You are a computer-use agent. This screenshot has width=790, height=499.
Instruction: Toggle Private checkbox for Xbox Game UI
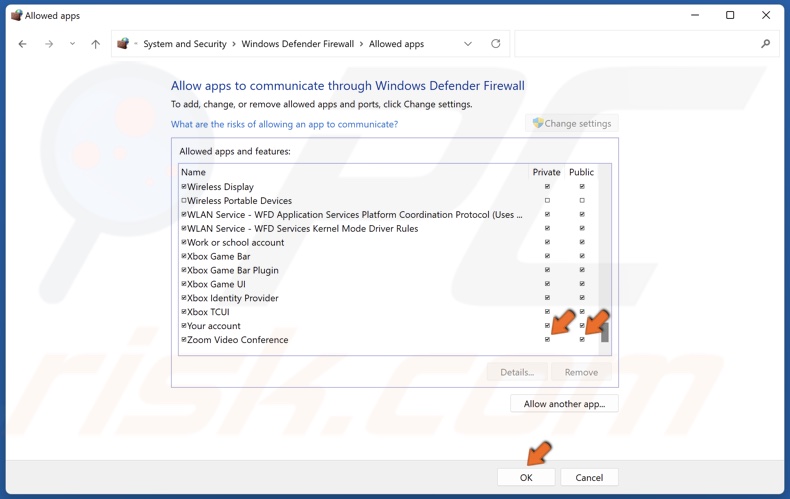547,284
